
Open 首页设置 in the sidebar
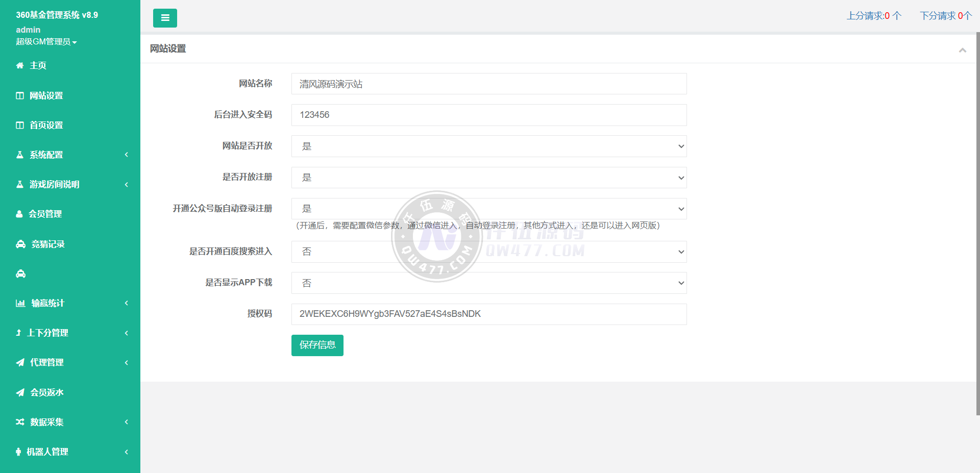click(x=46, y=125)
